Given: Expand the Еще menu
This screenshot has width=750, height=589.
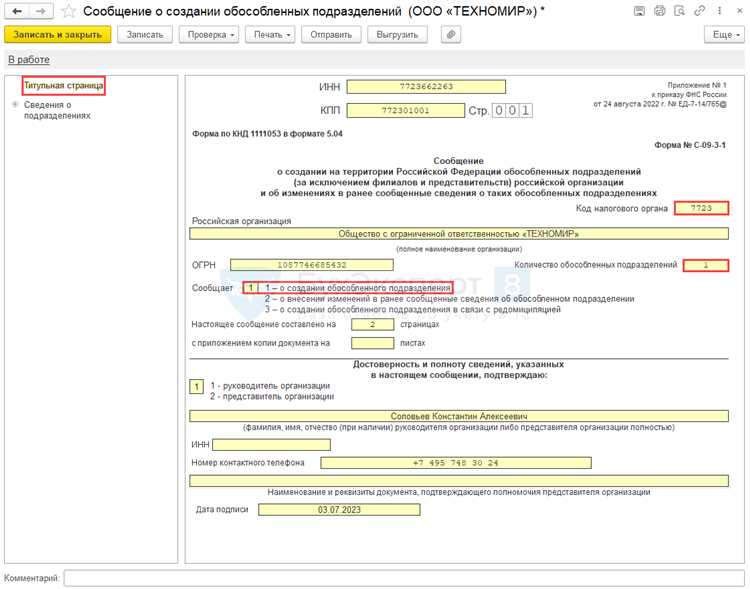Looking at the screenshot, I should [x=723, y=34].
